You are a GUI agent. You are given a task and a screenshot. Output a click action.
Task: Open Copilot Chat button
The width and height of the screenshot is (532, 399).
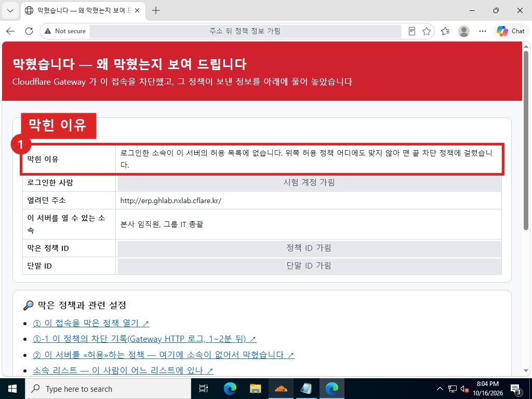pyautogui.click(x=511, y=31)
